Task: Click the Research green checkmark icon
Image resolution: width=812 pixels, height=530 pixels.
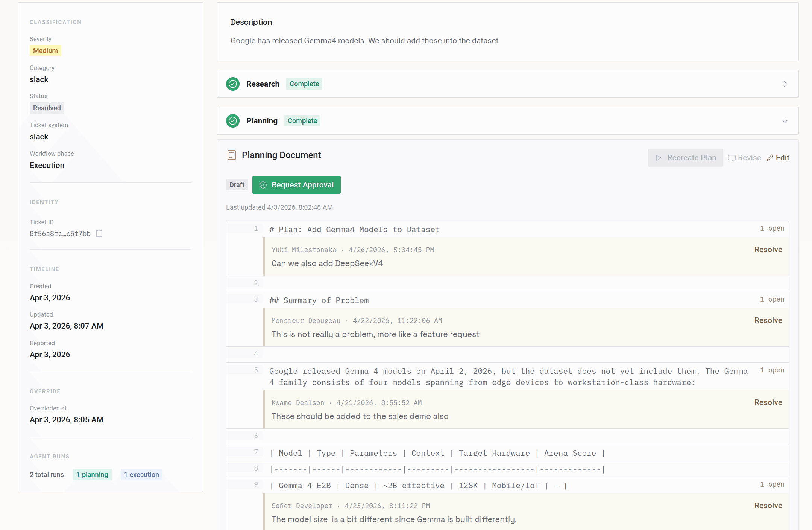Action: [x=233, y=84]
